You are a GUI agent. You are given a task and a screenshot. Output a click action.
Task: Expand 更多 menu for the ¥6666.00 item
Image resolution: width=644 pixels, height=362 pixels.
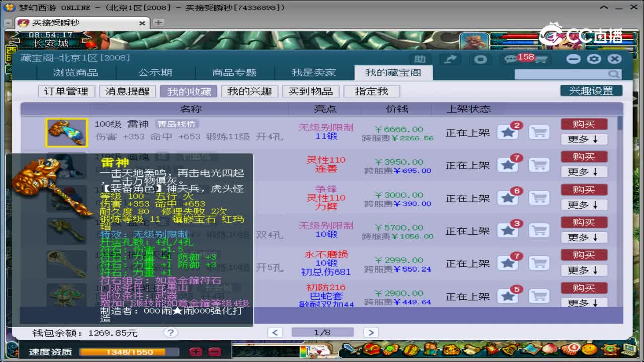click(584, 139)
